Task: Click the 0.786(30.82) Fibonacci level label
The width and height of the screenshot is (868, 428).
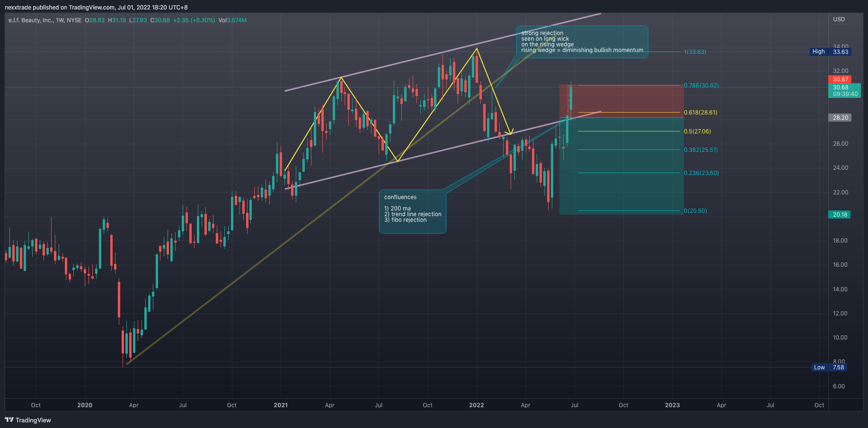Action: coord(701,86)
